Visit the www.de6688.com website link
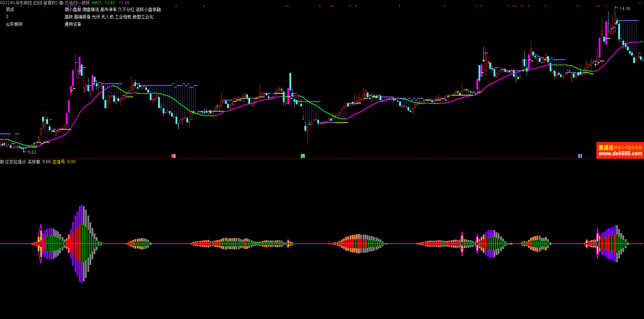This screenshot has width=644, height=319. (x=620, y=153)
